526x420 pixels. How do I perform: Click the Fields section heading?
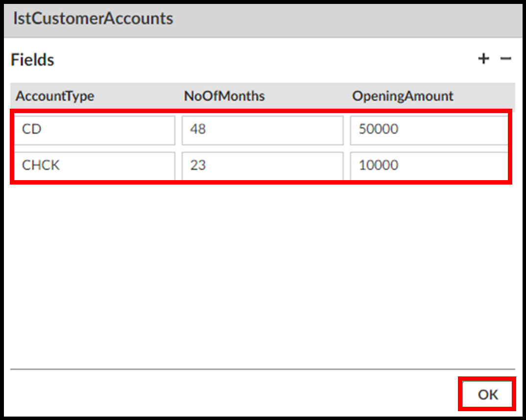(x=32, y=60)
